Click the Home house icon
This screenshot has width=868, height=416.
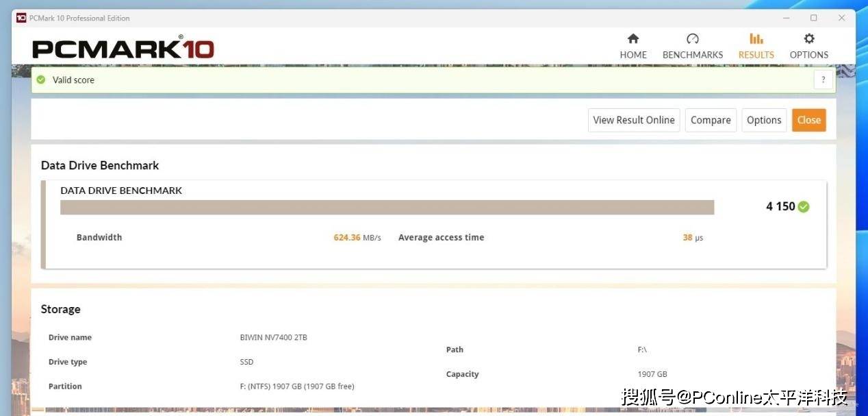(x=633, y=39)
